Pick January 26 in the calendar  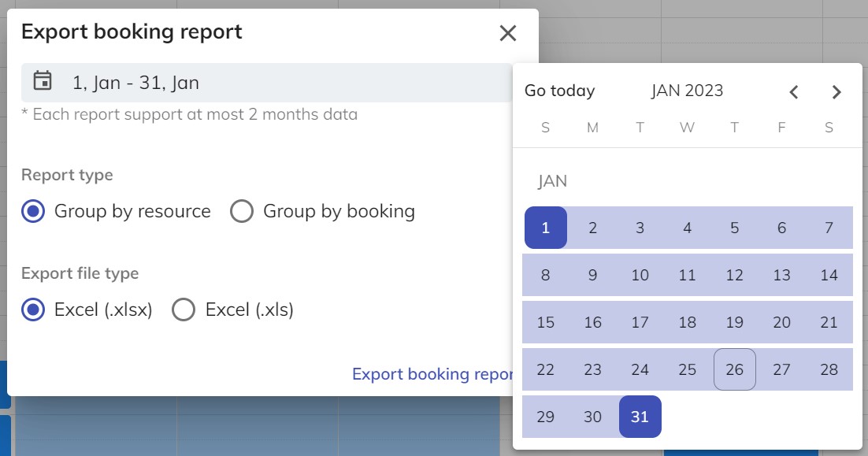pos(734,369)
